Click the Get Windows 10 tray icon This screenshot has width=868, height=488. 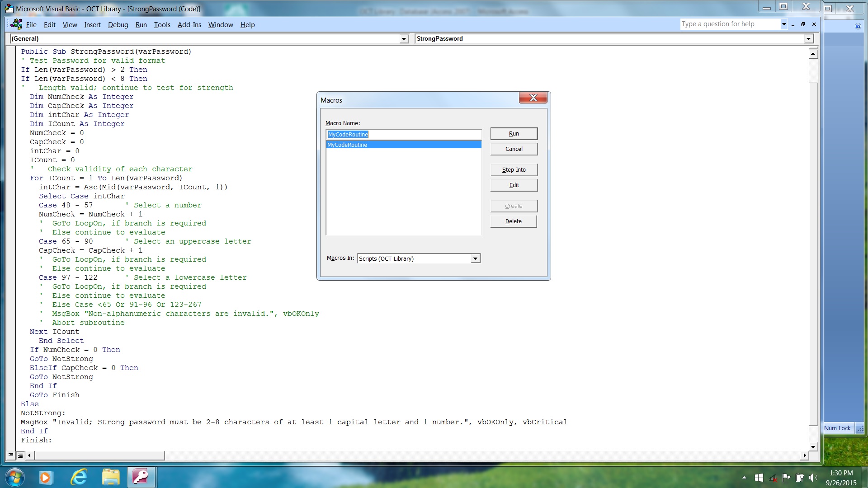point(759,478)
